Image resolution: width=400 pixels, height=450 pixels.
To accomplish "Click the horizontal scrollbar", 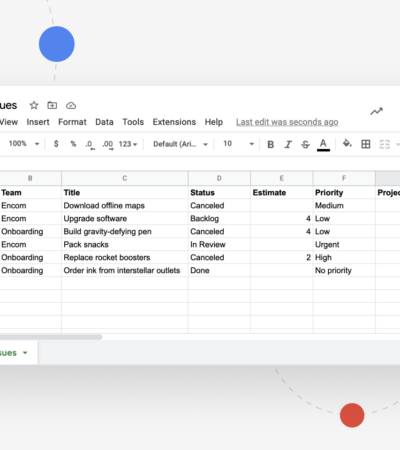I will tap(51, 337).
